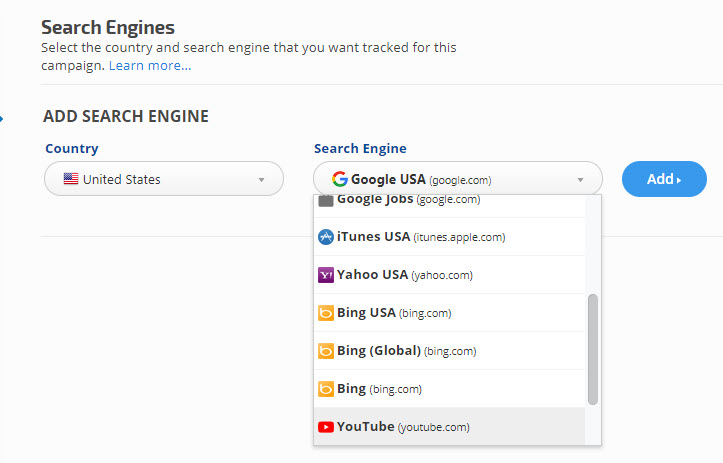
Task: Click the Bing (Global) orange icon
Action: pyautogui.click(x=325, y=351)
